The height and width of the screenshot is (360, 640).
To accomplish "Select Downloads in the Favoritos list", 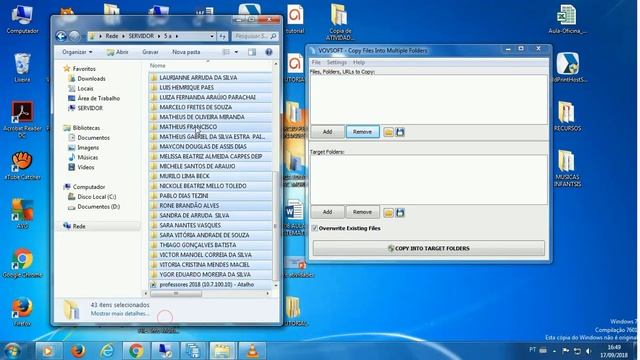I will point(91,78).
